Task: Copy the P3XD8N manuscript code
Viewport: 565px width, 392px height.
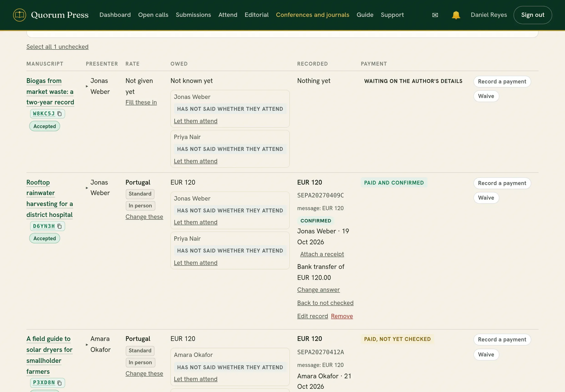Action: click(x=59, y=383)
